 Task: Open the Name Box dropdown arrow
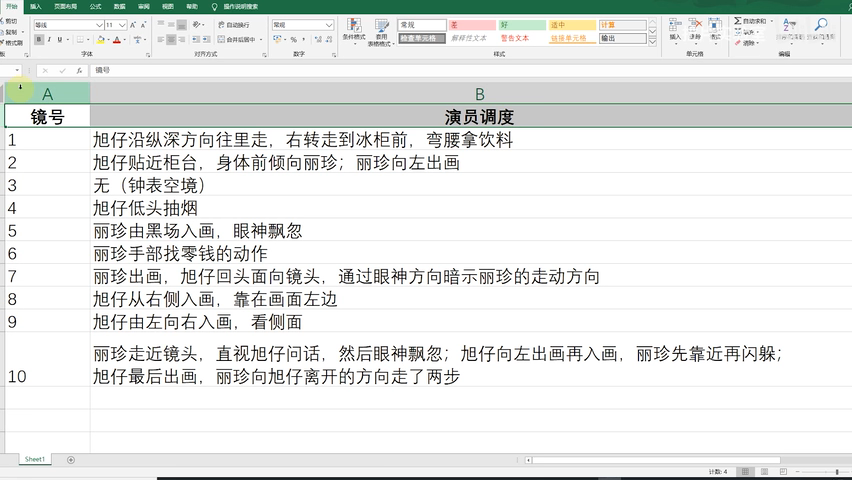[17, 70]
